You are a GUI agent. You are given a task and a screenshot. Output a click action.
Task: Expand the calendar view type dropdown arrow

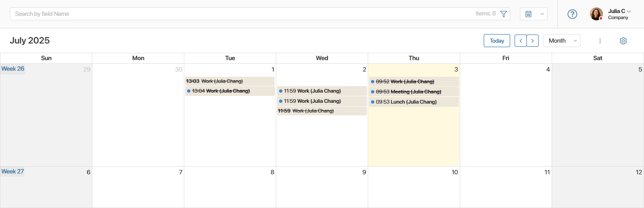point(542,14)
